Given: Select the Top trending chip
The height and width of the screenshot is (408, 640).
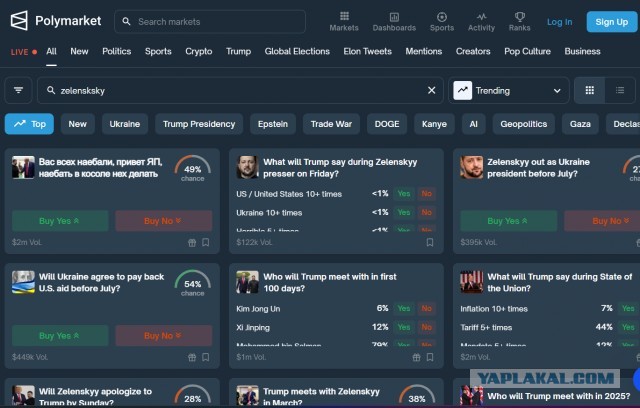Looking at the screenshot, I should tap(29, 124).
